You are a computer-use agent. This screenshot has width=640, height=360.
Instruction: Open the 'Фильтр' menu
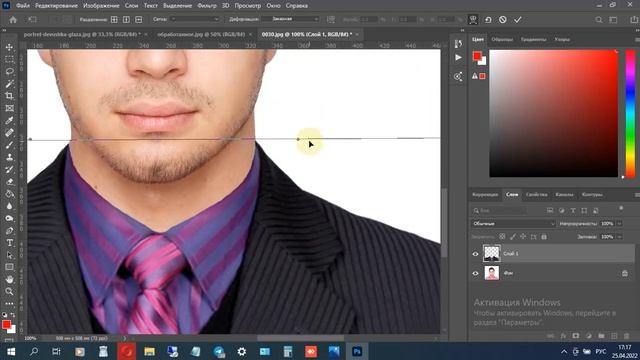coord(207,6)
